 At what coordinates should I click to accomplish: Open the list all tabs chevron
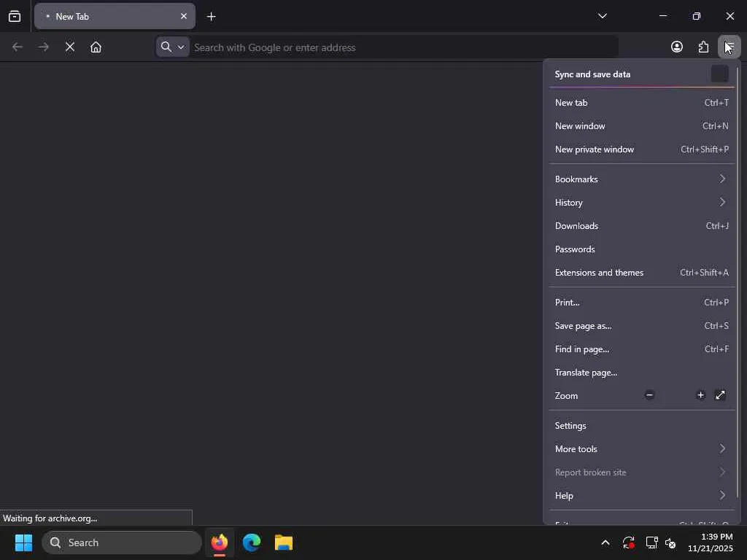[x=602, y=16]
